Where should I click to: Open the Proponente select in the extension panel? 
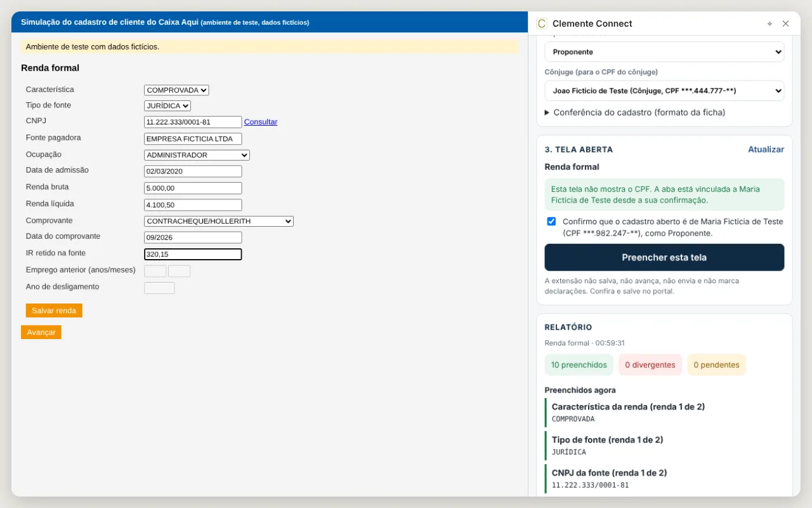pyautogui.click(x=664, y=52)
